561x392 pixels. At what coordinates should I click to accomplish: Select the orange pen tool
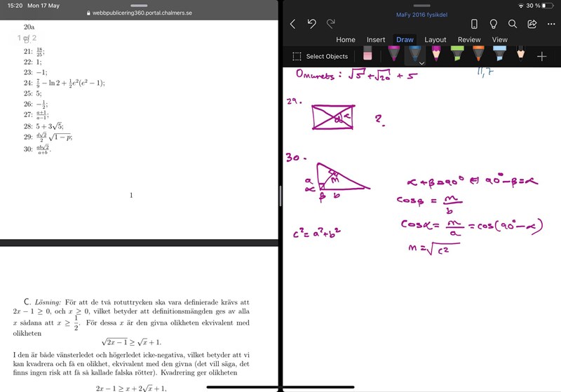coord(478,55)
